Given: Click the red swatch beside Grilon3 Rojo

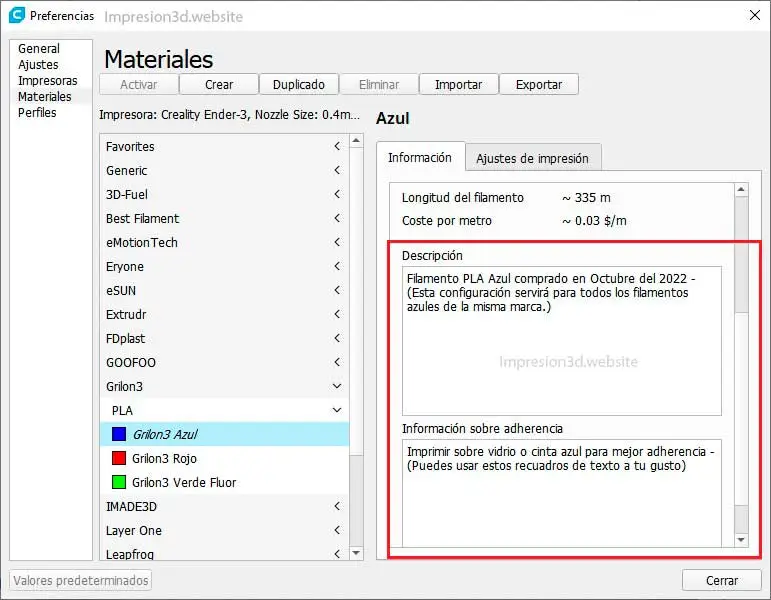Looking at the screenshot, I should 119,458.
